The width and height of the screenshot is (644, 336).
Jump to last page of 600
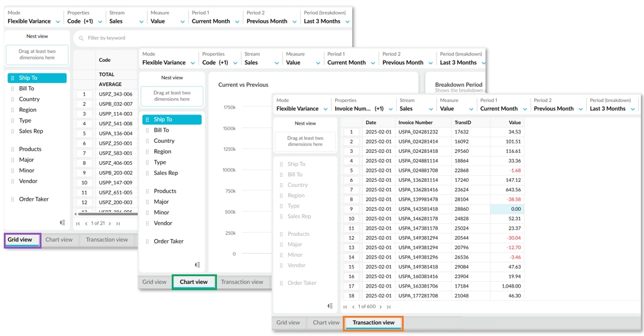tap(389, 307)
